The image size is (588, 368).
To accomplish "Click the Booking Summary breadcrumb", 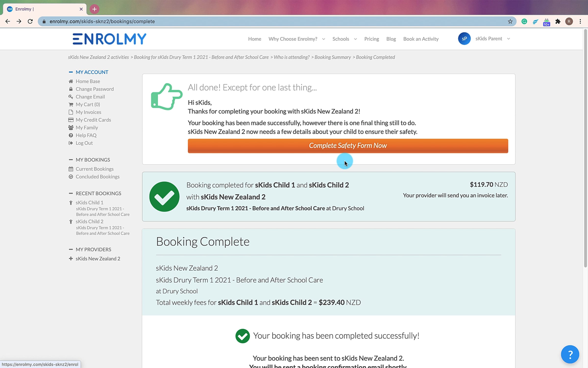I will [333, 57].
